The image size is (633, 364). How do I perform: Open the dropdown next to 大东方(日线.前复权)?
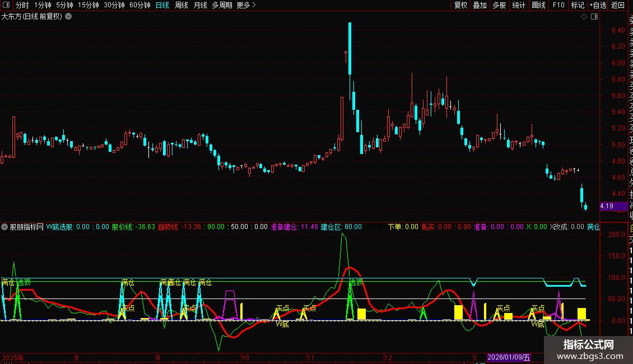(x=69, y=17)
